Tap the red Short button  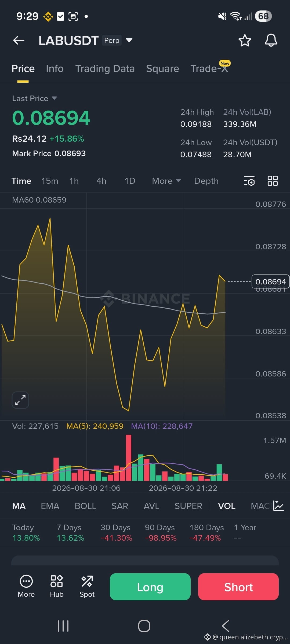238,587
